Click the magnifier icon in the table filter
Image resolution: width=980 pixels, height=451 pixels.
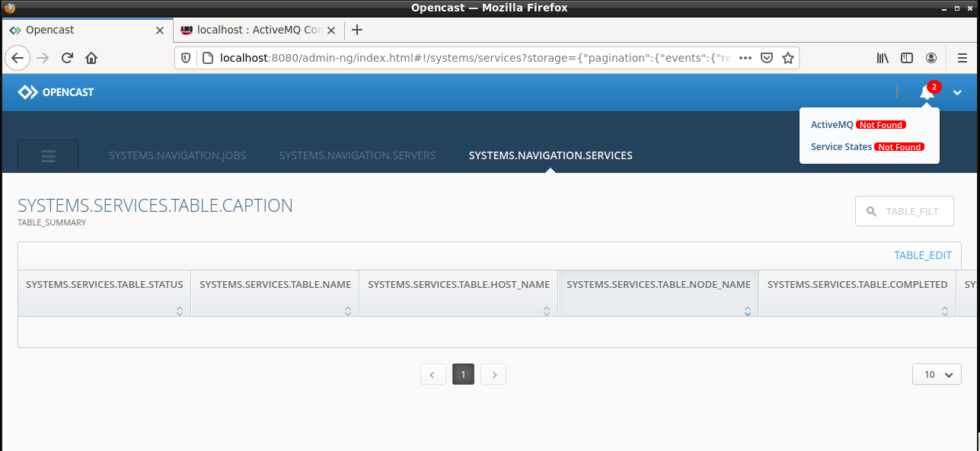coord(871,211)
